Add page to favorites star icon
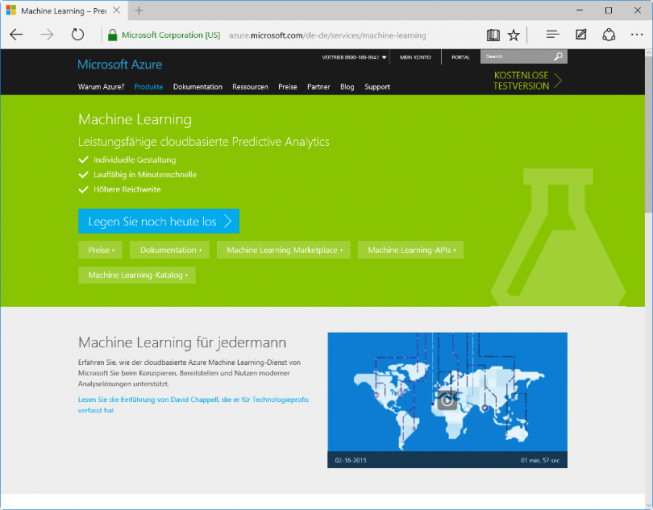This screenshot has height=510, width=653. (513, 35)
